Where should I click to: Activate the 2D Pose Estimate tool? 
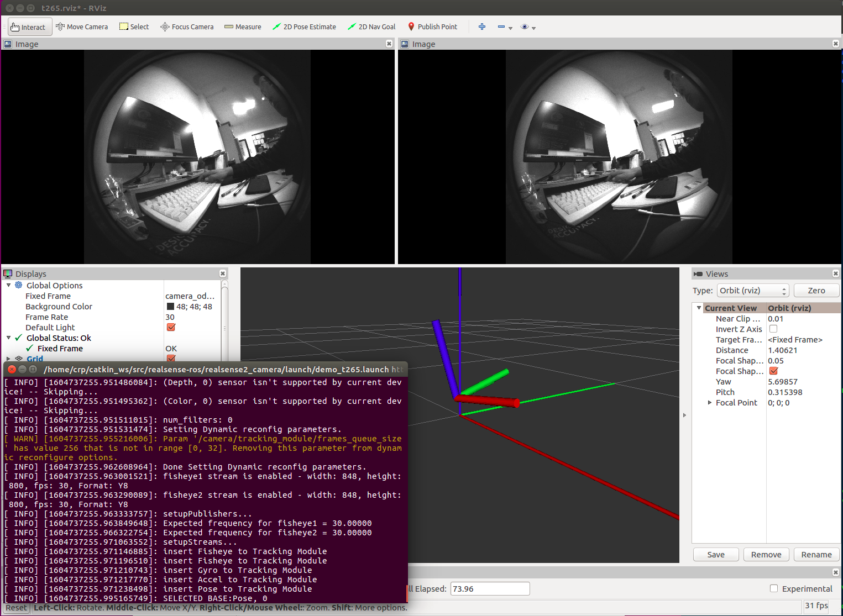(x=304, y=27)
